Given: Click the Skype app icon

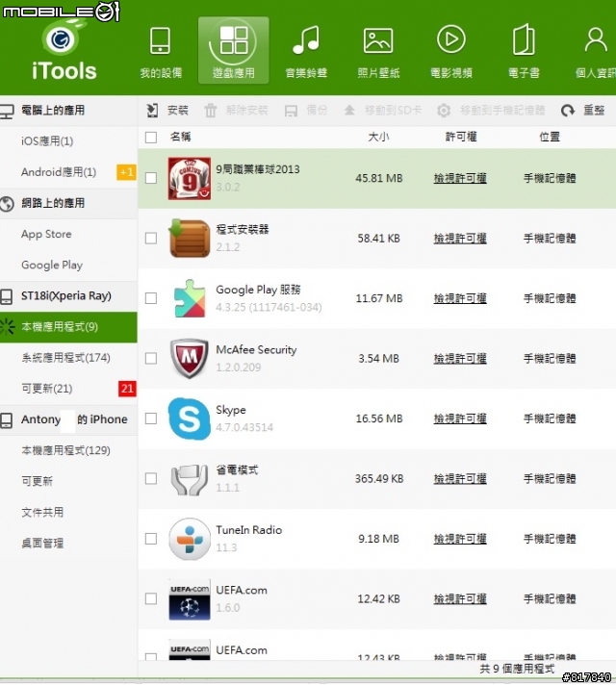Looking at the screenshot, I should click(x=190, y=419).
